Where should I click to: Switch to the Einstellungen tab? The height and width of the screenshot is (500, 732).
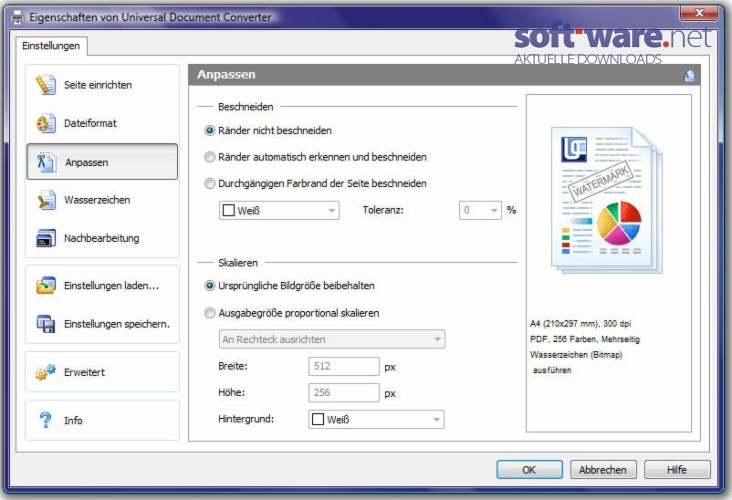tap(51, 46)
